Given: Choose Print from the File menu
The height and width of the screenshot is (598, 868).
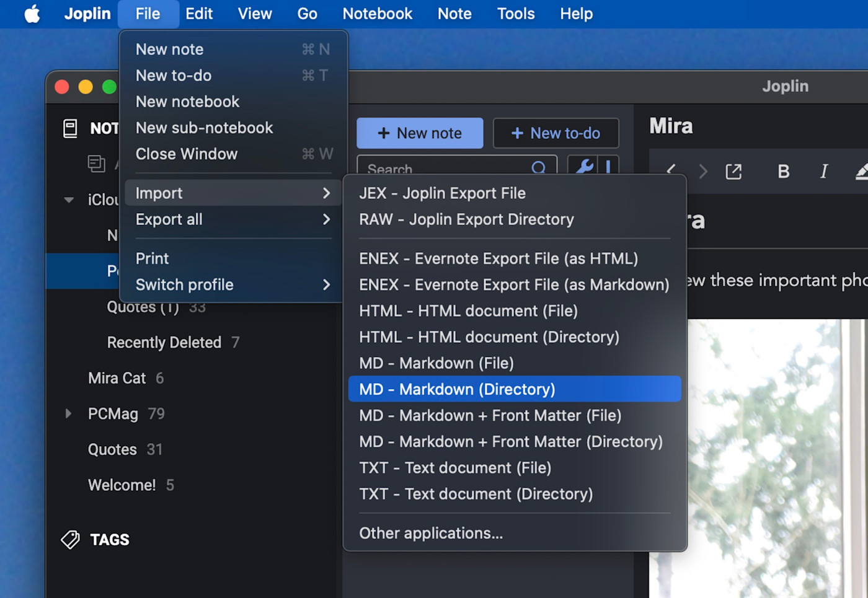Looking at the screenshot, I should [x=233, y=258].
